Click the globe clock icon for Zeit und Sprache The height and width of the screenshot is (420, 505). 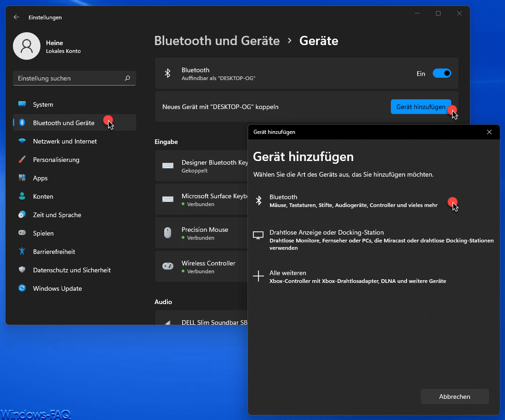pos(22,214)
